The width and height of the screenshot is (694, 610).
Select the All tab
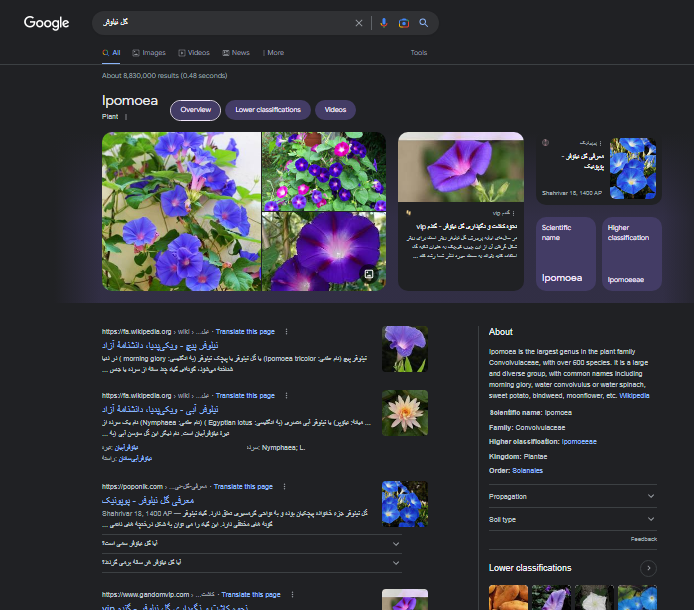click(111, 53)
